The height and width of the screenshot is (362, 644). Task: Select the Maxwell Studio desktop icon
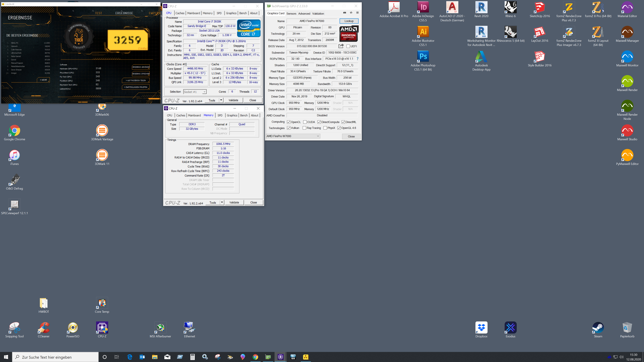[x=627, y=133]
